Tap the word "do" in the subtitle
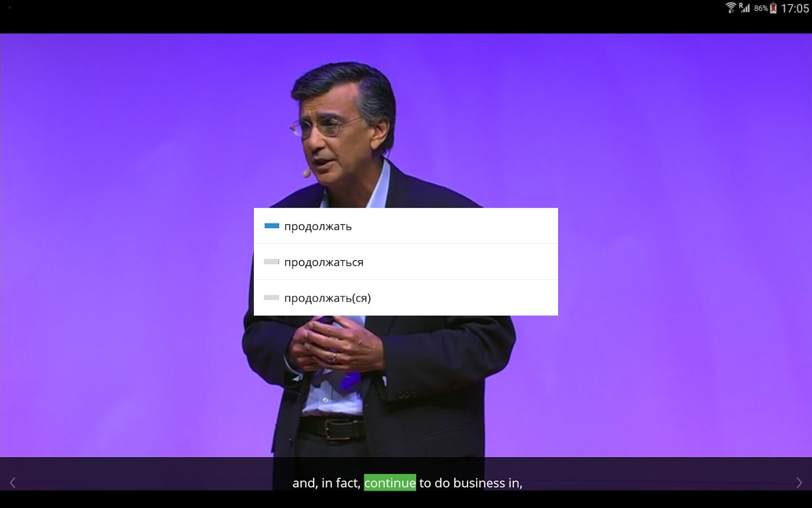This screenshot has width=812, height=508. pos(442,483)
